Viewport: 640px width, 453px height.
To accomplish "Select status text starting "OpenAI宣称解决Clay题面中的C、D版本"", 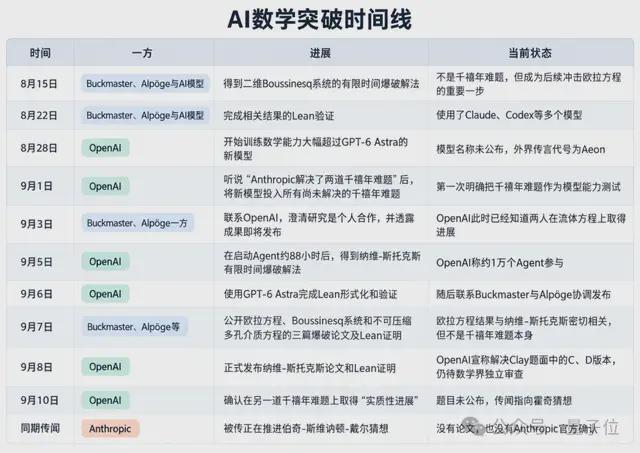I will pyautogui.click(x=527, y=367).
